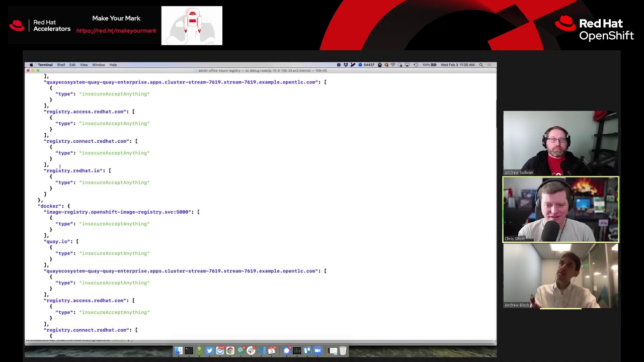The height and width of the screenshot is (362, 644).
Task: Open Trello from the Dock
Action: [307, 350]
